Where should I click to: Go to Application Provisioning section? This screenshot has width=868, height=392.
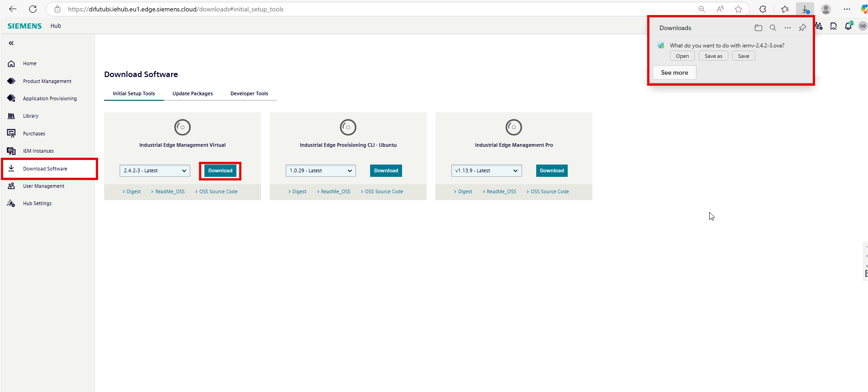click(50, 98)
